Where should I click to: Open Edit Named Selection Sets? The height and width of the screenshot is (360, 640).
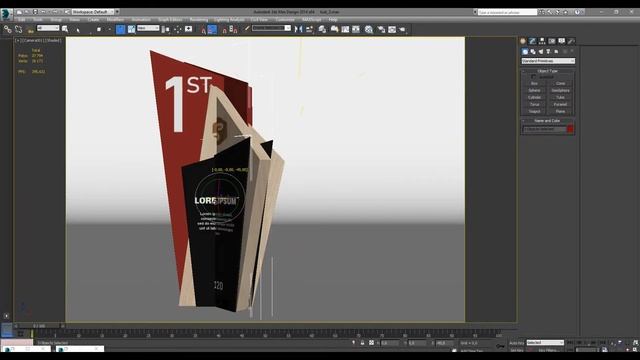(x=247, y=29)
